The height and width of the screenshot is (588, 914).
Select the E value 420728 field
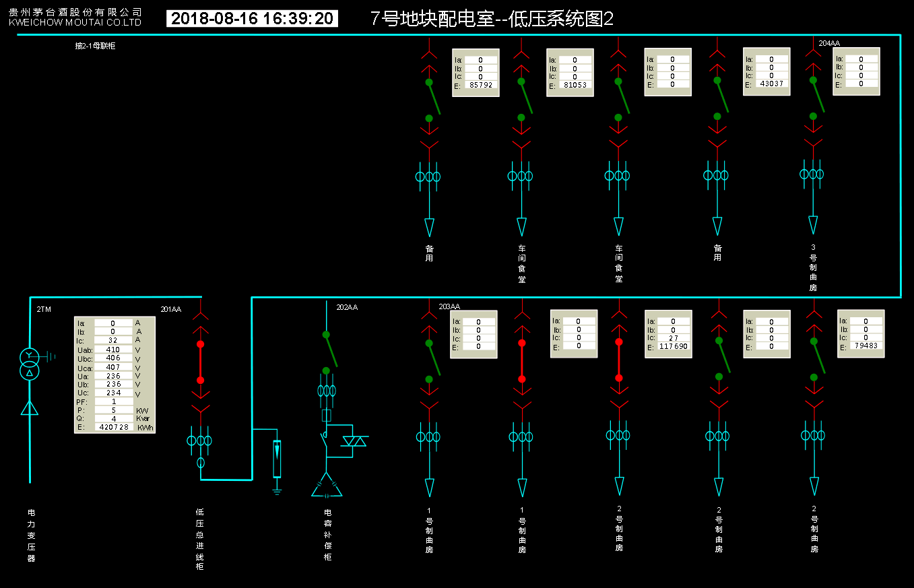click(x=113, y=427)
